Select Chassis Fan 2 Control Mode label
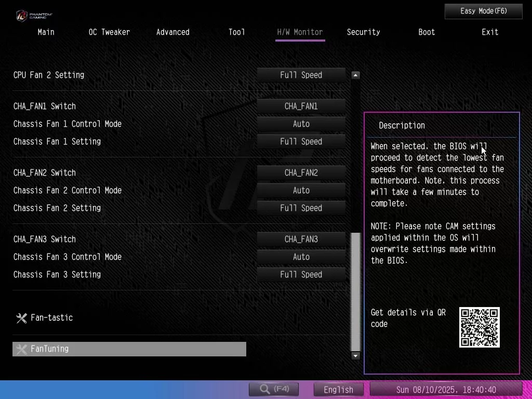 coord(67,190)
